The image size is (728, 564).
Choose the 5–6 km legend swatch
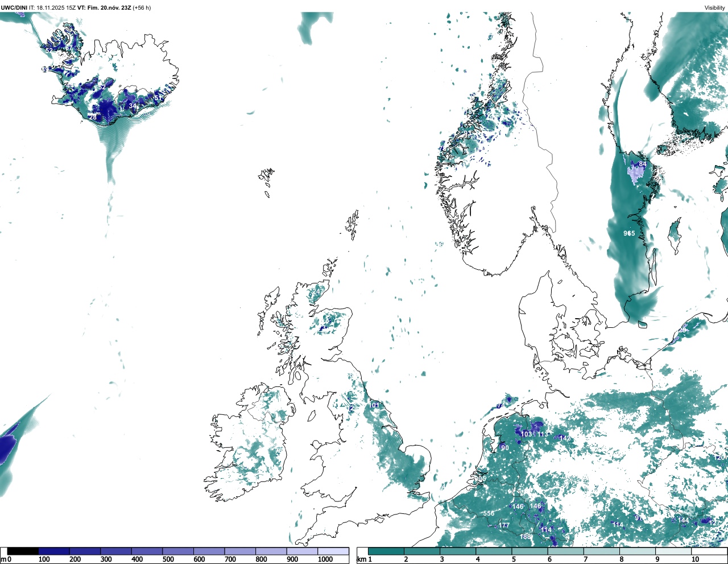[x=530, y=551]
